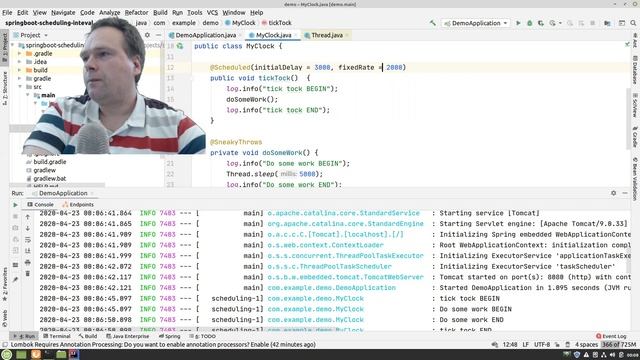Open Run panel settings gear
The width and height of the screenshot is (640, 360).
pyautogui.click(x=613, y=193)
